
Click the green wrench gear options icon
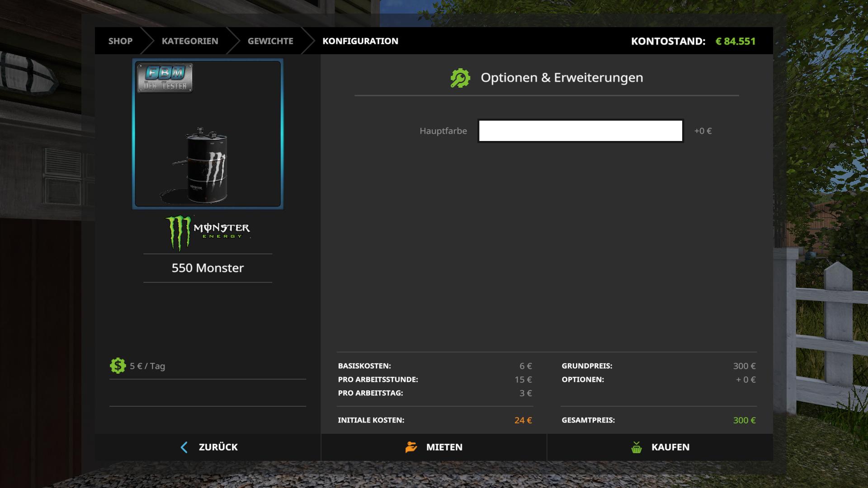click(x=460, y=78)
